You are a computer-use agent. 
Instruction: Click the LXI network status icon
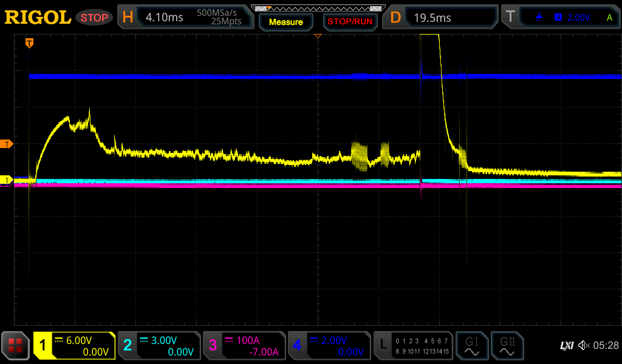[x=566, y=345]
